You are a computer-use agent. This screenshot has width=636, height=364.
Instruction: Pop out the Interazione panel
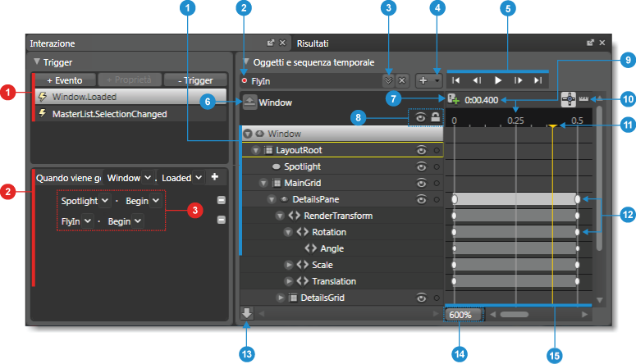271,43
